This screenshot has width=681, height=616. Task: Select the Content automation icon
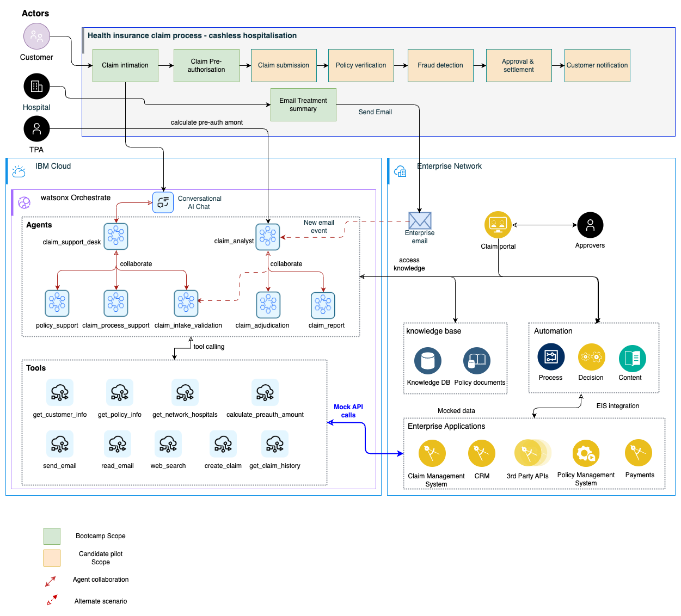pos(633,359)
